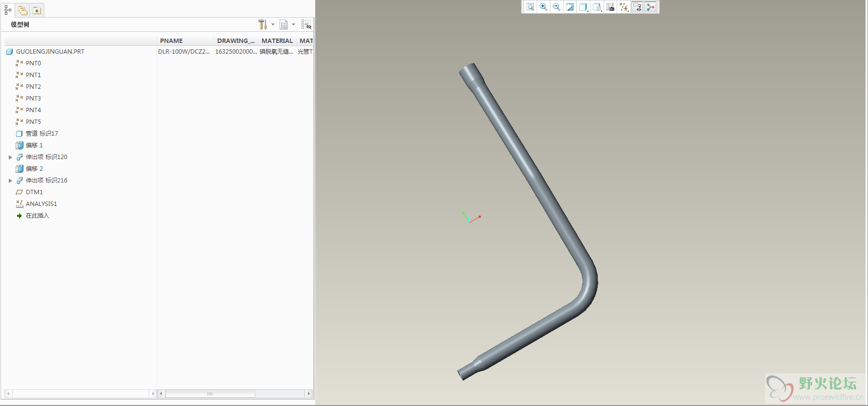The height and width of the screenshot is (406, 868).
Task: Select GUOLENGJINGUAN.PRT in the model tree
Action: tap(50, 52)
